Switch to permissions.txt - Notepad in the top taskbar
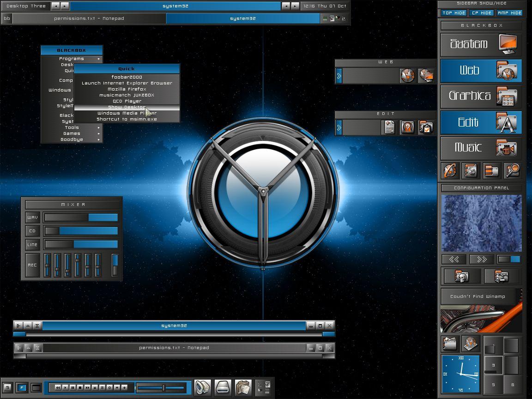 pyautogui.click(x=89, y=18)
